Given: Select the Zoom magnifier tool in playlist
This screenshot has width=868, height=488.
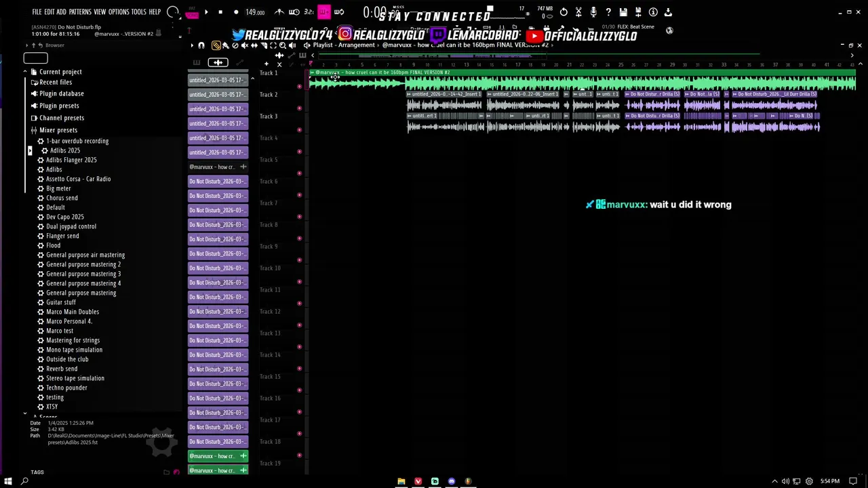Looking at the screenshot, I should pyautogui.click(x=283, y=45).
